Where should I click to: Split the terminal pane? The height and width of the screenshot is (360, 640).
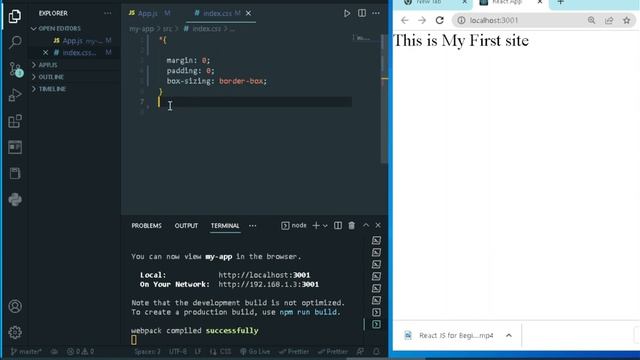pos(338,225)
